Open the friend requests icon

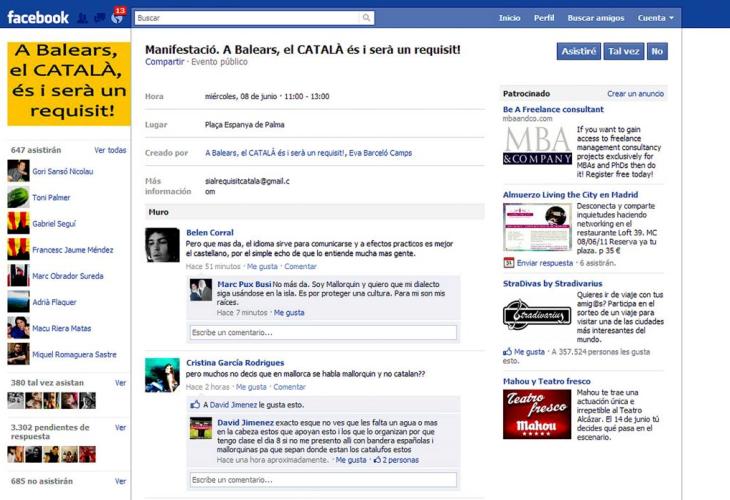pyautogui.click(x=83, y=18)
